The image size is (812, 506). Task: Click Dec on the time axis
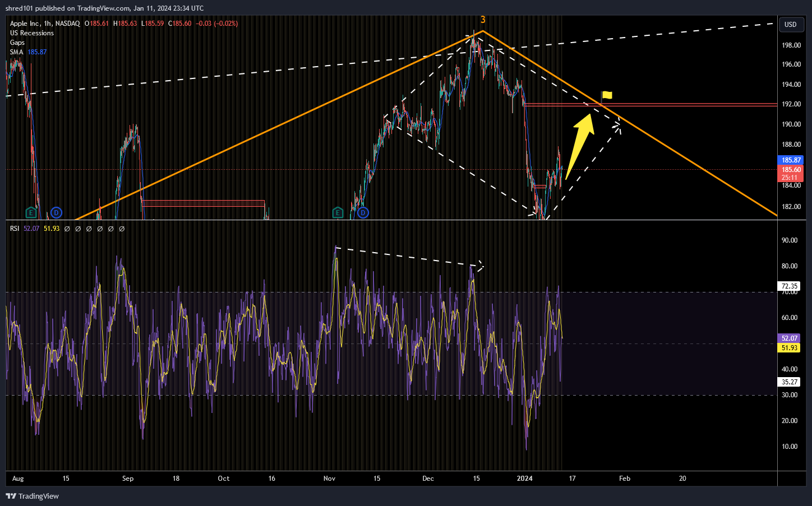[428, 479]
